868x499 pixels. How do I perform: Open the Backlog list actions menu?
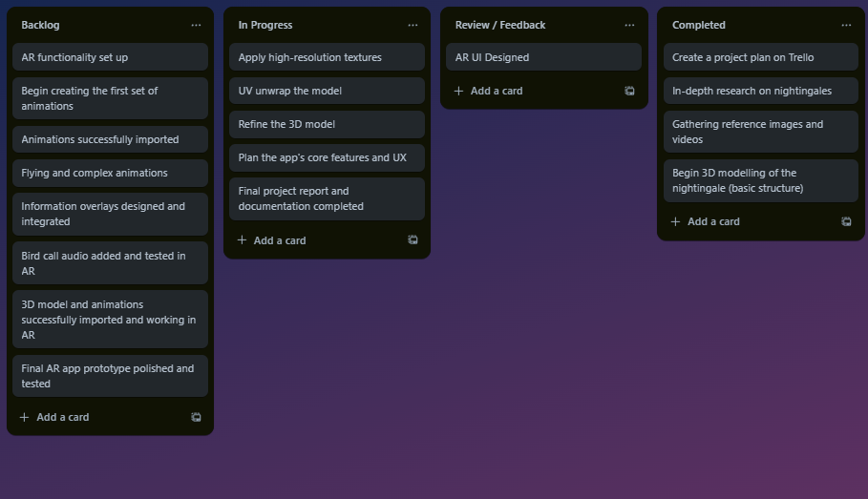point(196,25)
